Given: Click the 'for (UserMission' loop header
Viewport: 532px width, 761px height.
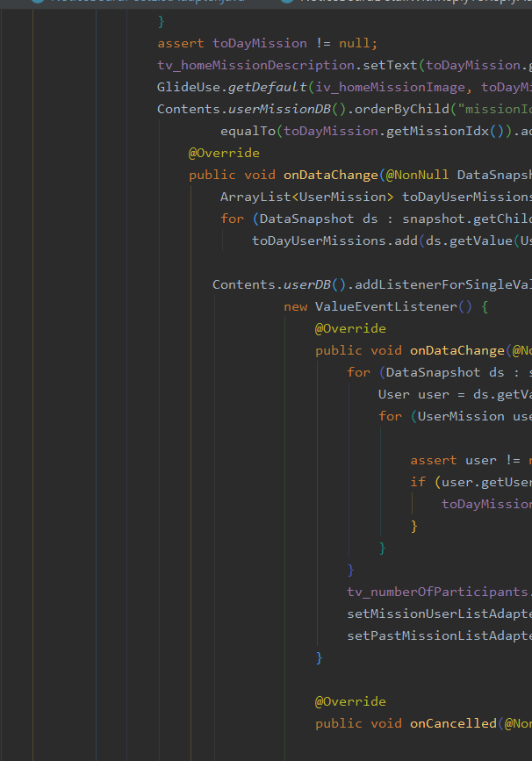Looking at the screenshot, I should (442, 416).
